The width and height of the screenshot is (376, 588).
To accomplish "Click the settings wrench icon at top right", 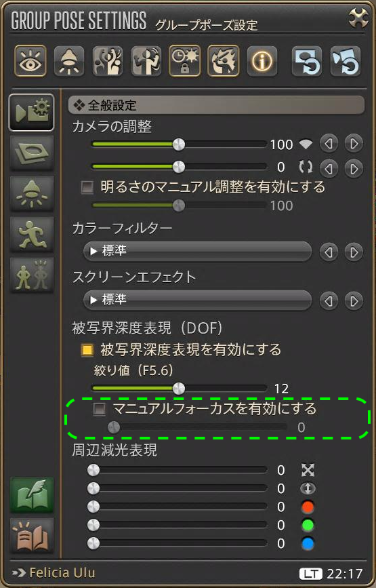I will pos(358,18).
